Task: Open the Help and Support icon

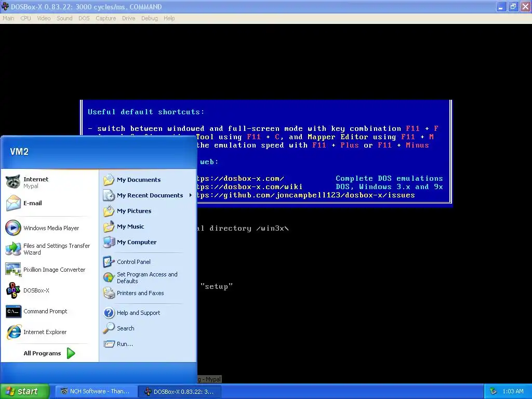Action: pos(109,312)
